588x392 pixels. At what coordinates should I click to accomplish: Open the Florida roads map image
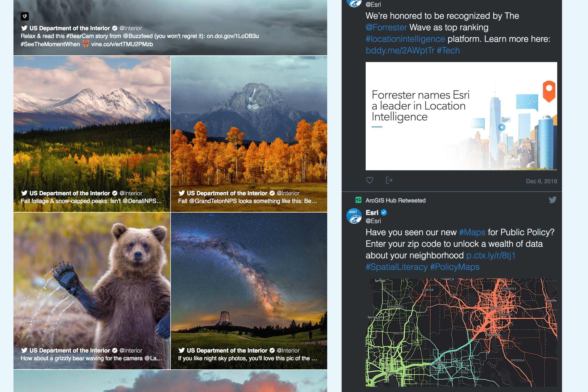pyautogui.click(x=461, y=333)
